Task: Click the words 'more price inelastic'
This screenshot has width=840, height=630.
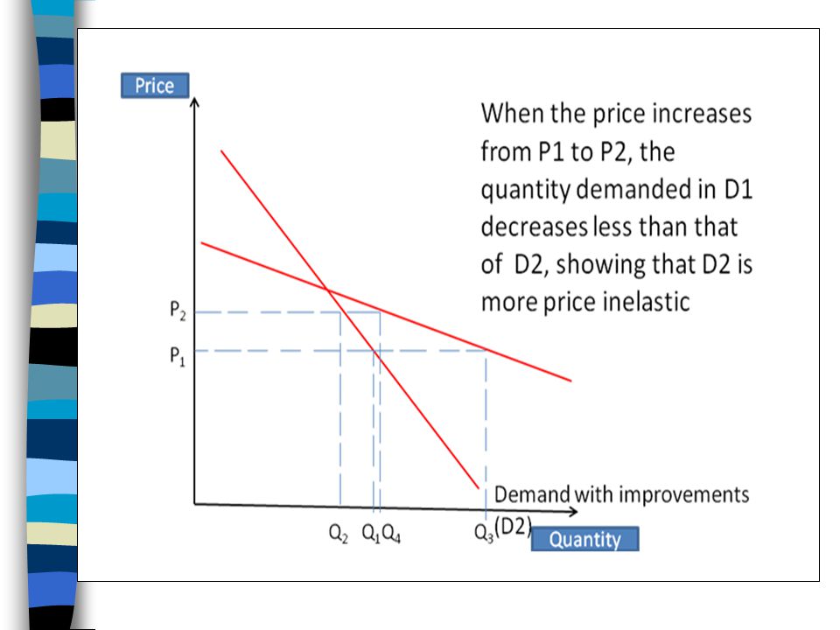Action: pos(585,302)
